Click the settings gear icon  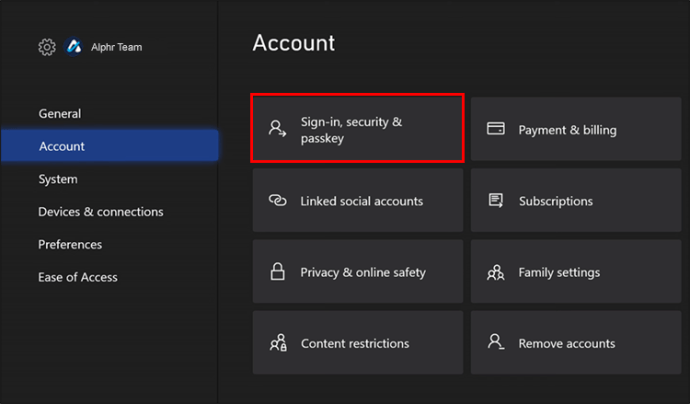(47, 47)
